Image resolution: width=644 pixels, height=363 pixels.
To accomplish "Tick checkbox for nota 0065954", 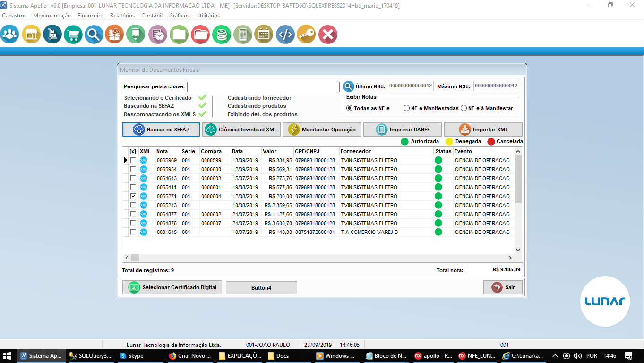I will tap(133, 169).
